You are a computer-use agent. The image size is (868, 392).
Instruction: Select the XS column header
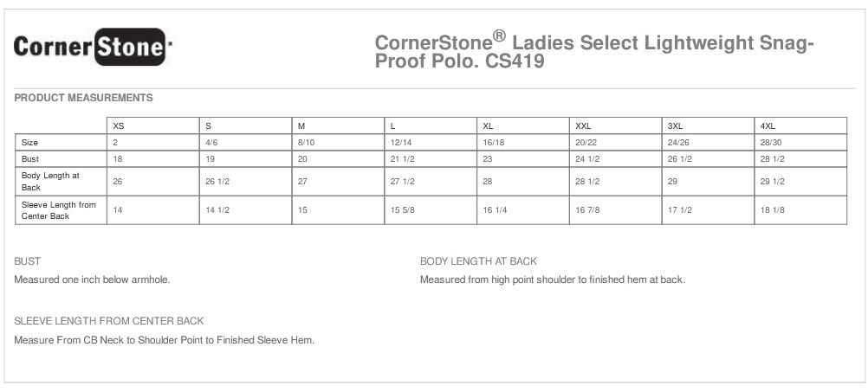click(119, 125)
